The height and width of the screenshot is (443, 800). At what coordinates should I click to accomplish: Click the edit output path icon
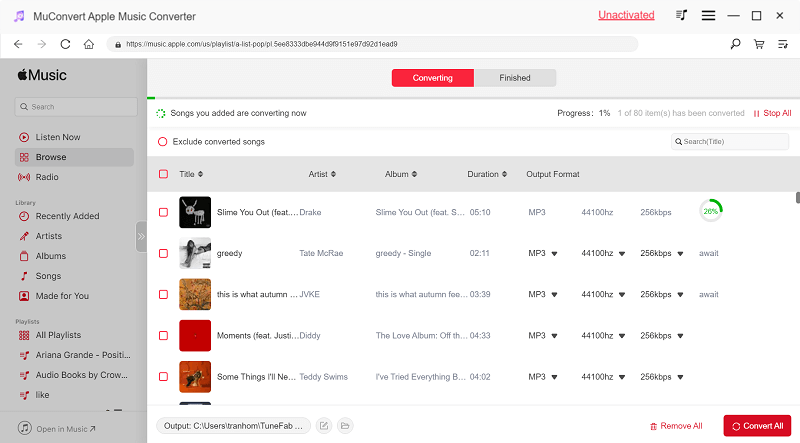324,426
